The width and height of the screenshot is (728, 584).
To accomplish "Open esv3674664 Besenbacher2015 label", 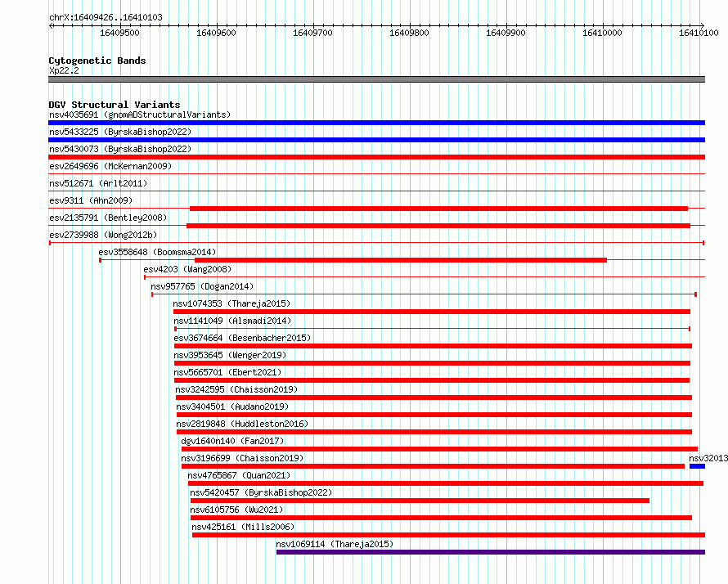I will pos(242,338).
